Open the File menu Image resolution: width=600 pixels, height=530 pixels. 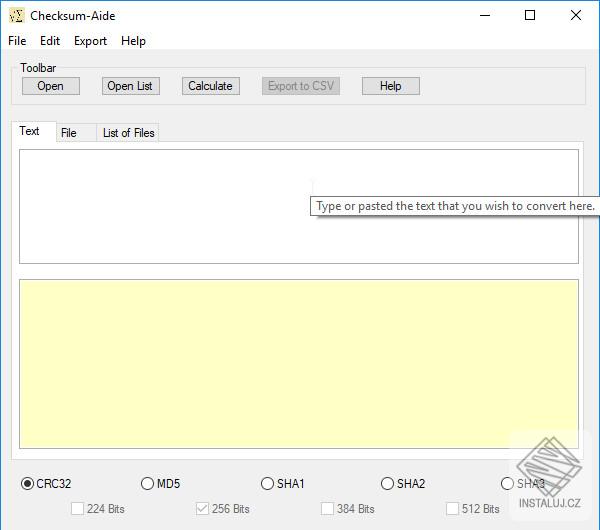[17, 41]
